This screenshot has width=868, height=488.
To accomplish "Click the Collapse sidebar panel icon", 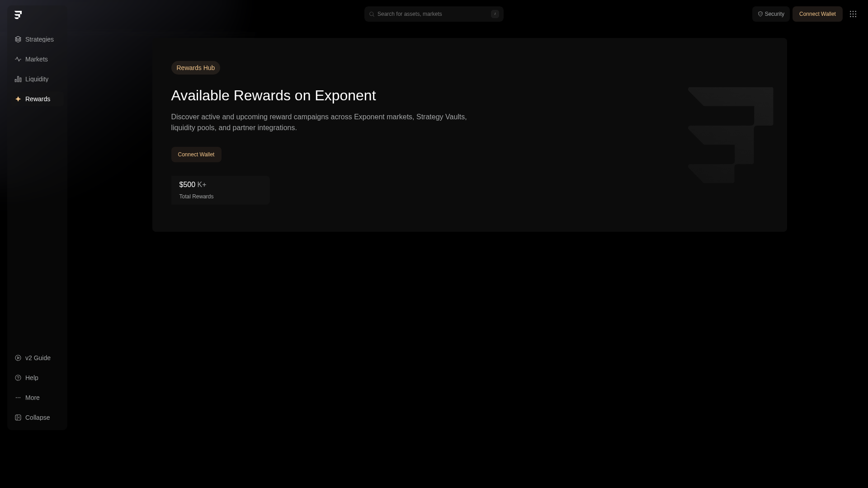I will coord(18,418).
